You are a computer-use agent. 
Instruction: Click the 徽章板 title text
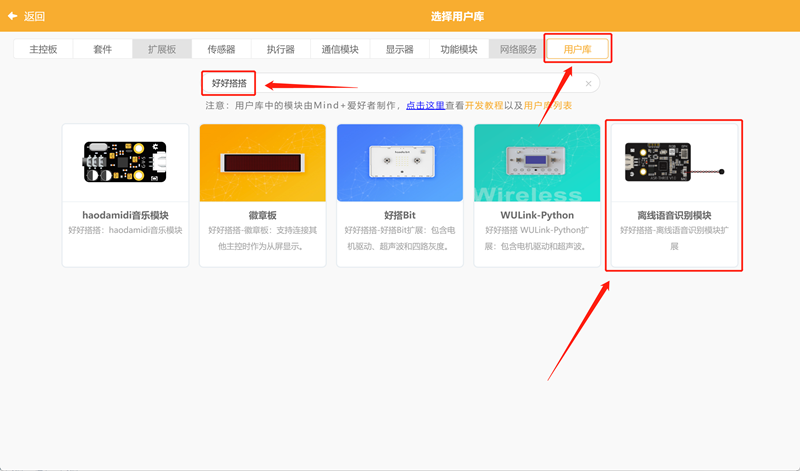[262, 215]
